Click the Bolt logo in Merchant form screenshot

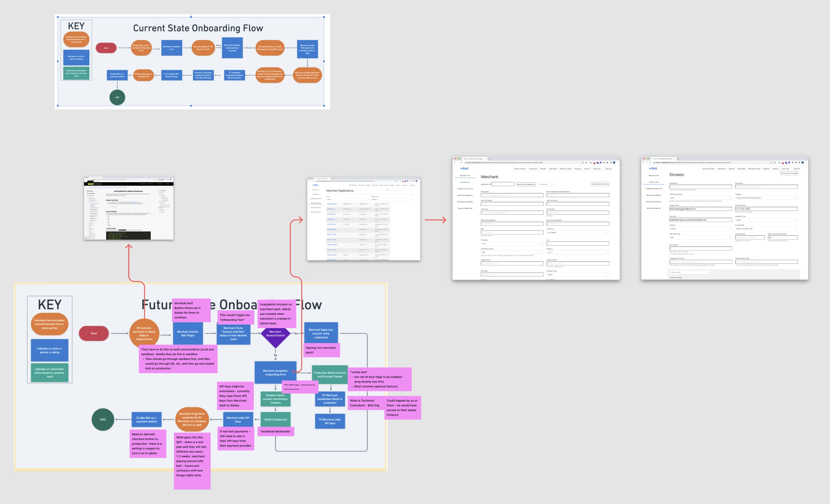[465, 168]
